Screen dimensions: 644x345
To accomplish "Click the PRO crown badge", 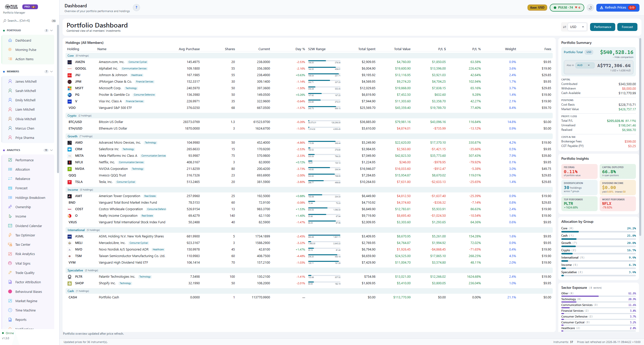I will pos(30,7).
